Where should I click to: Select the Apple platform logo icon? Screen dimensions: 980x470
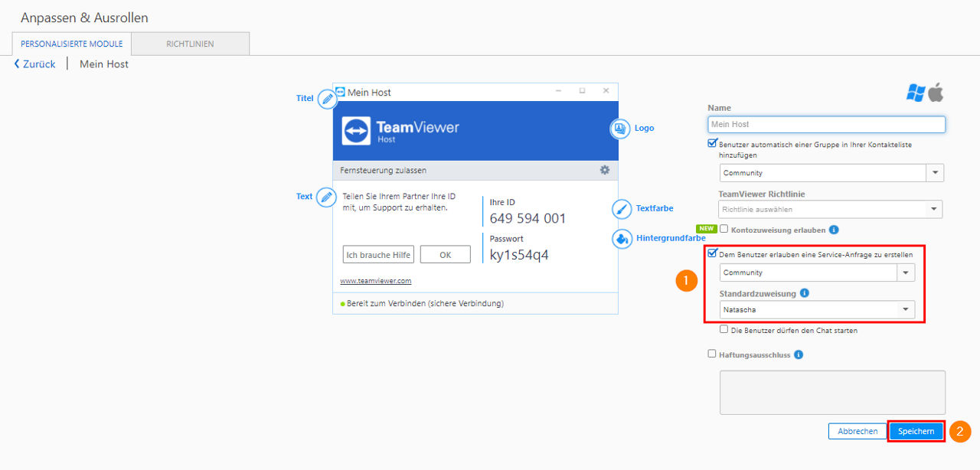coord(936,93)
